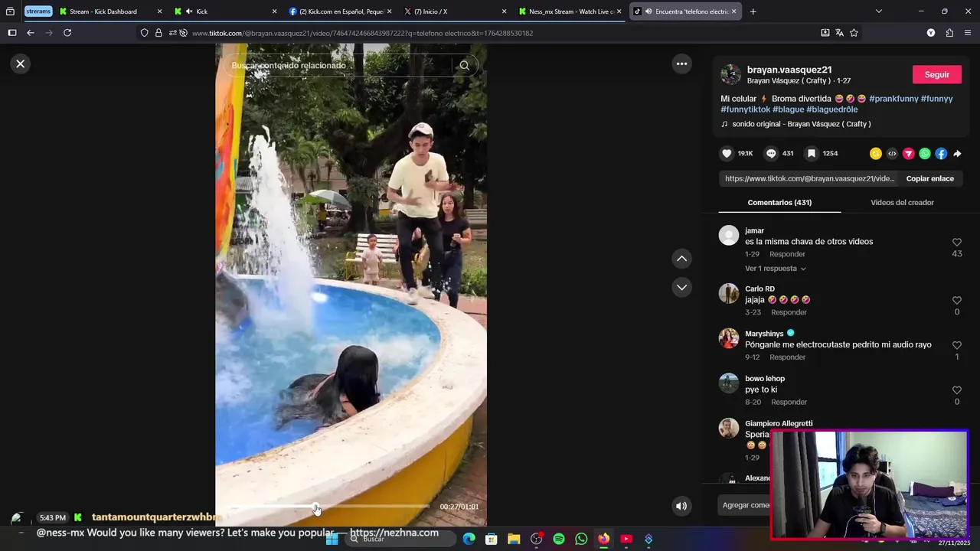This screenshot has width=980, height=551.
Task: Like the video using the heart icon
Action: pos(727,153)
